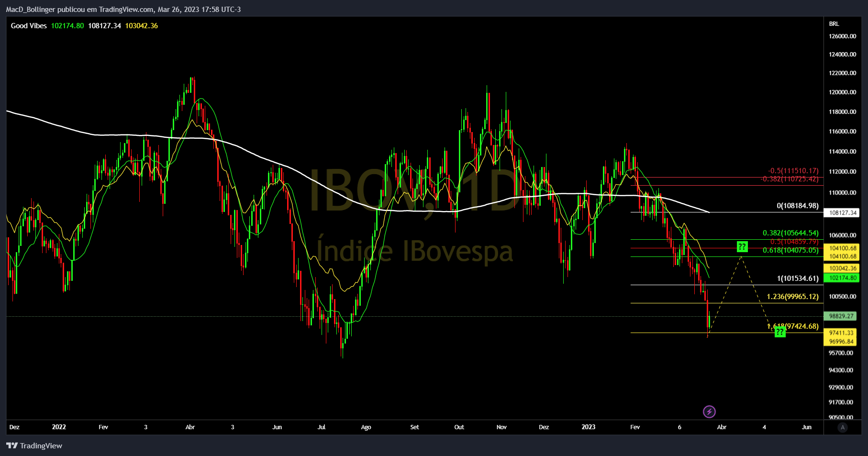
Task: Select the 96996.84 price tag
Action: (x=841, y=342)
